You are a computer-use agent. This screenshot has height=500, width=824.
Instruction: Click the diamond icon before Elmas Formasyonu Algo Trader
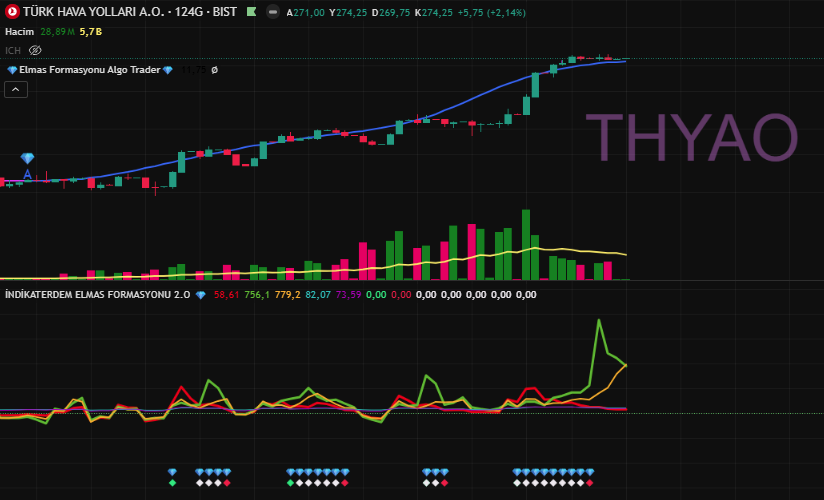(x=12, y=70)
